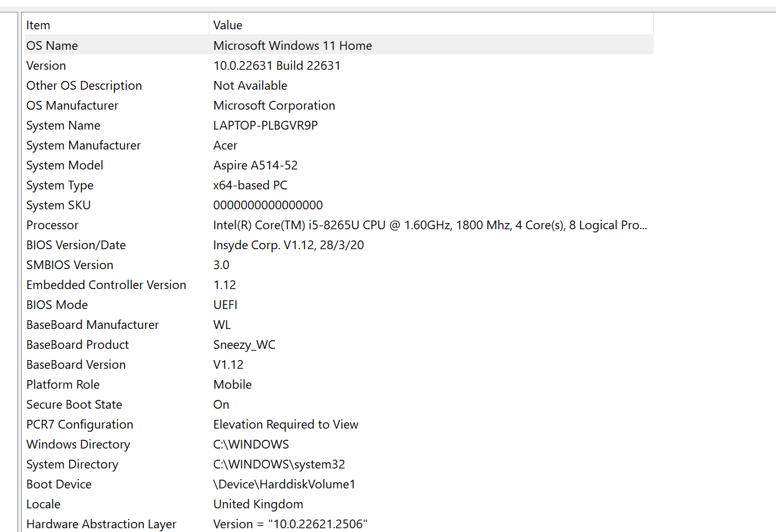The image size is (776, 532).
Task: Click the Acer value
Action: (x=225, y=145)
